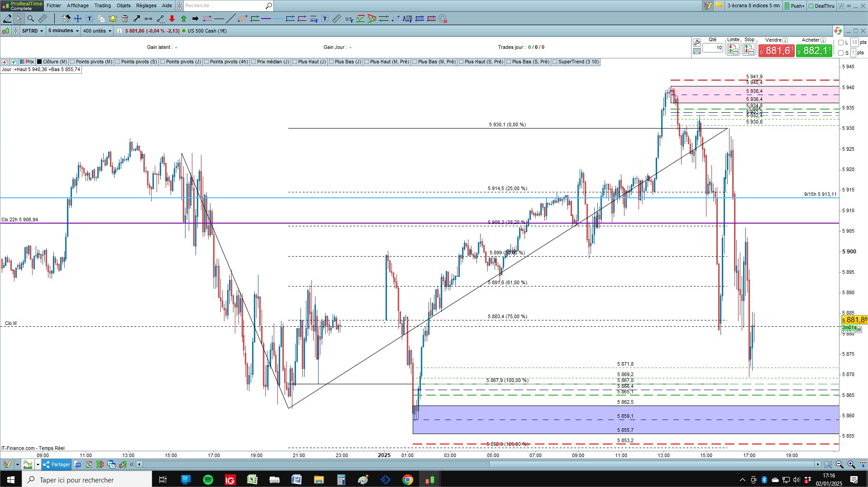Open the Affichage menu
The width and height of the screenshot is (868, 487).
pyautogui.click(x=78, y=5)
